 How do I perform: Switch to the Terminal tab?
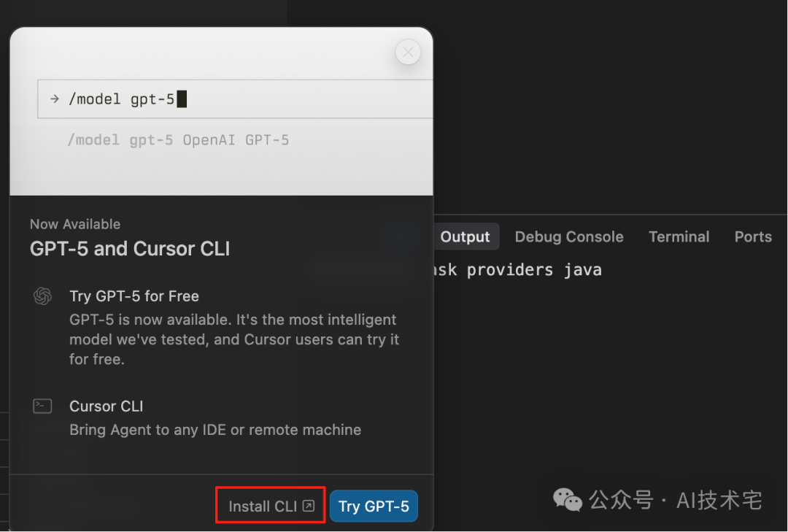[x=679, y=236]
